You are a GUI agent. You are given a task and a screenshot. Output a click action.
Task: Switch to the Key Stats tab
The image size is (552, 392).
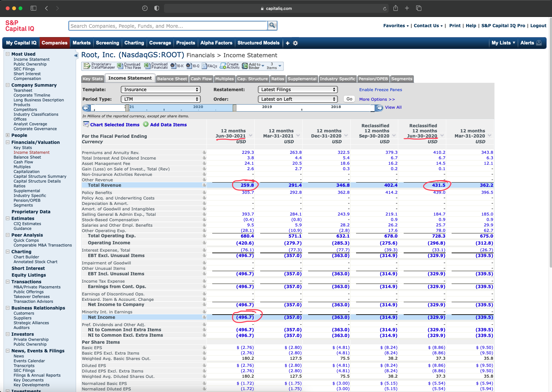(93, 79)
